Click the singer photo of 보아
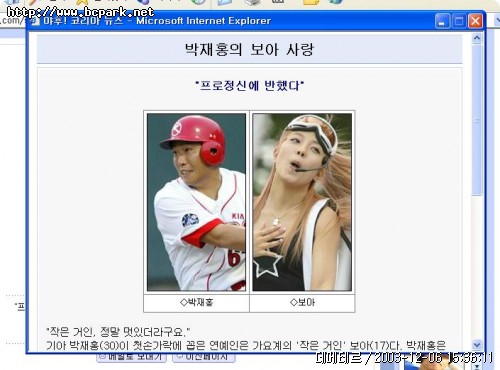The image size is (500, 370). pos(302,202)
